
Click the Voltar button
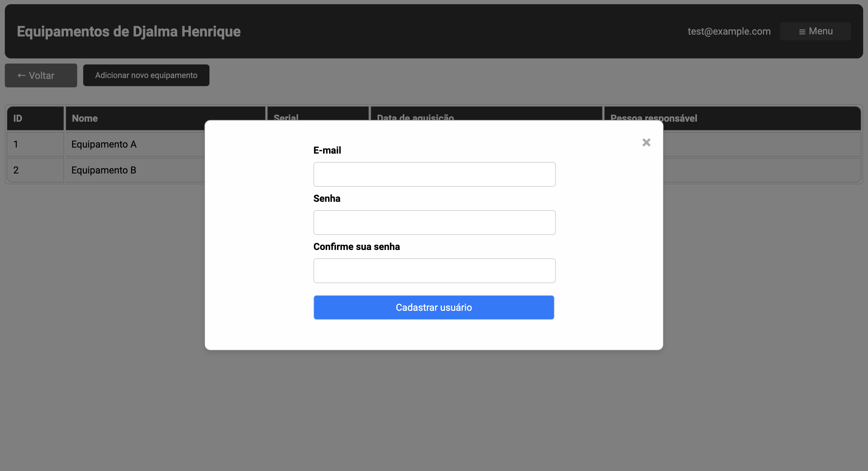click(x=41, y=75)
